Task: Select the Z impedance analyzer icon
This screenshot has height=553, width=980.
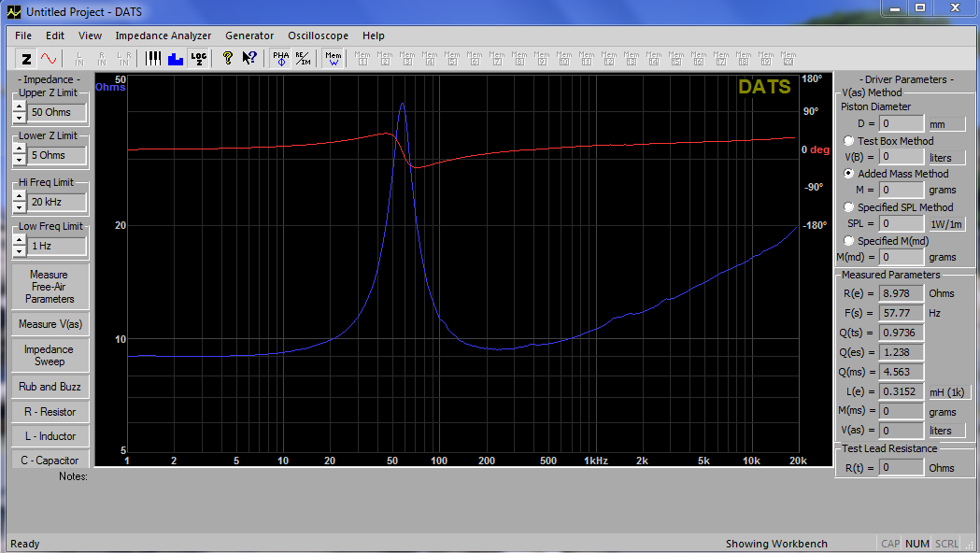Action: click(26, 59)
